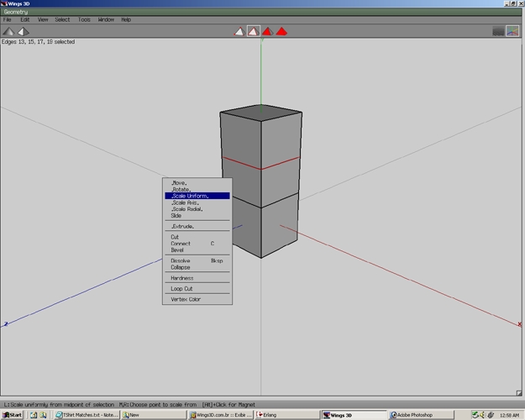The width and height of the screenshot is (525, 420).
Task: Choose Dissolve from context menu
Action: point(197,260)
